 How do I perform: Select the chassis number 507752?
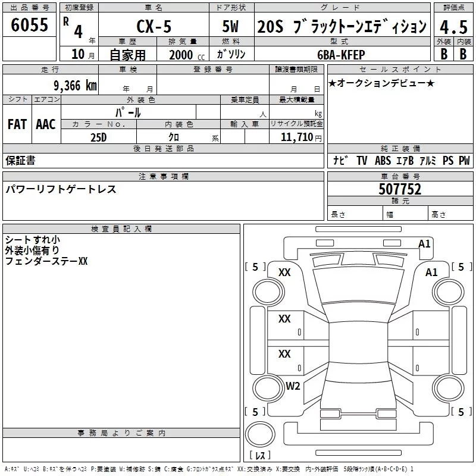[x=400, y=189]
